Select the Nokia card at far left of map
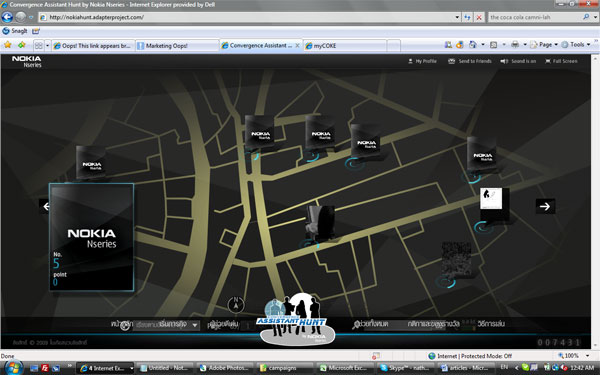Image resolution: width=600 pixels, height=375 pixels. (91, 163)
